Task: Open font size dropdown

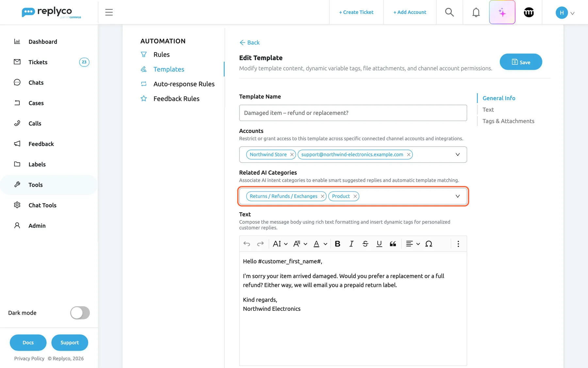Action: coord(280,244)
